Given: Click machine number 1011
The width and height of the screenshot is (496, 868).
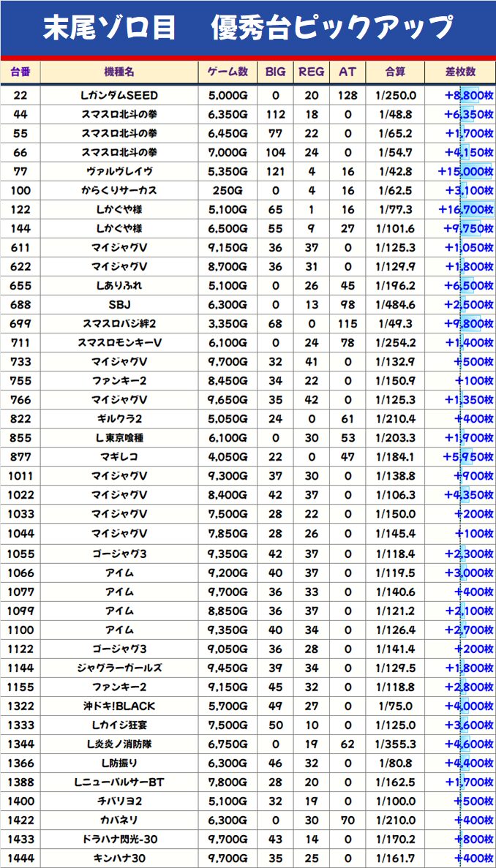Looking at the screenshot, I should coord(20,475).
